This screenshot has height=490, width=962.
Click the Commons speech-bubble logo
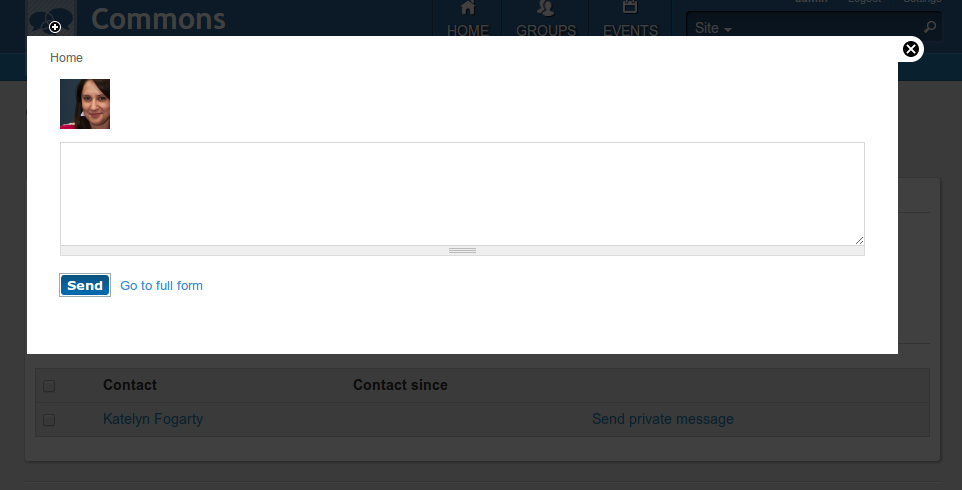(51, 18)
